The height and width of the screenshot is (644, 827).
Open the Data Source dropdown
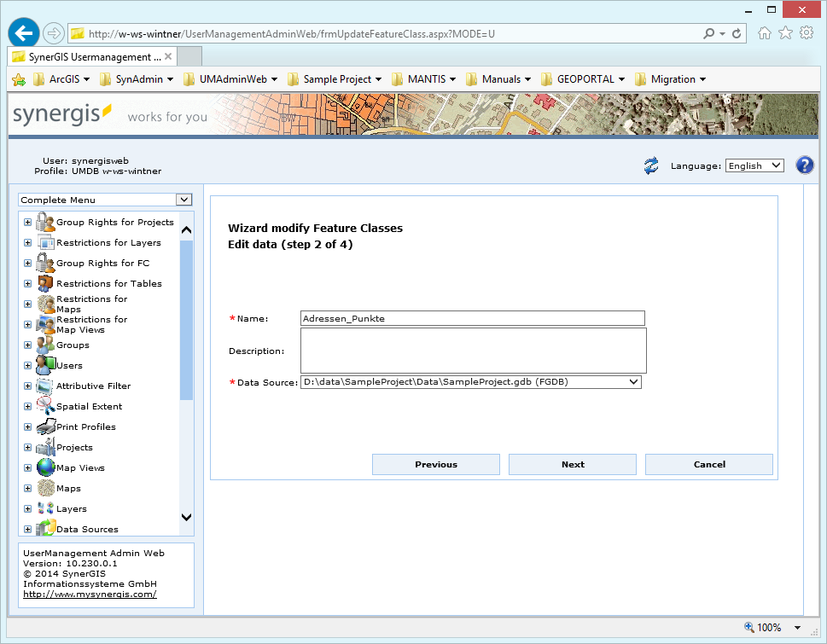632,381
